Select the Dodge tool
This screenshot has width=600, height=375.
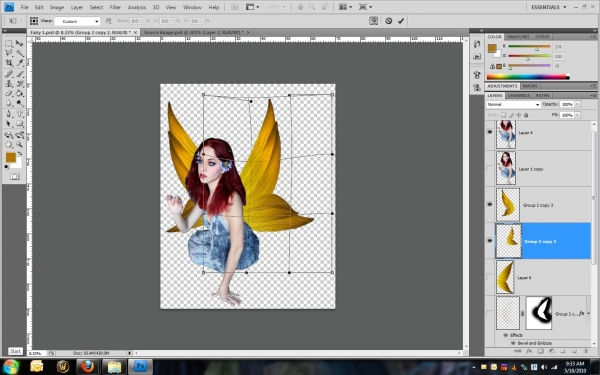pos(20,103)
